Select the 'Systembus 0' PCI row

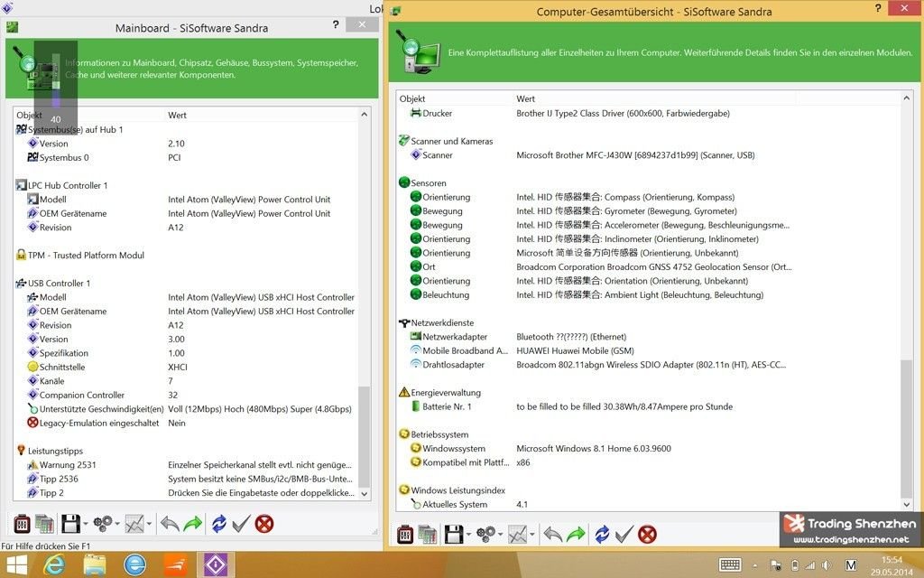186,157
